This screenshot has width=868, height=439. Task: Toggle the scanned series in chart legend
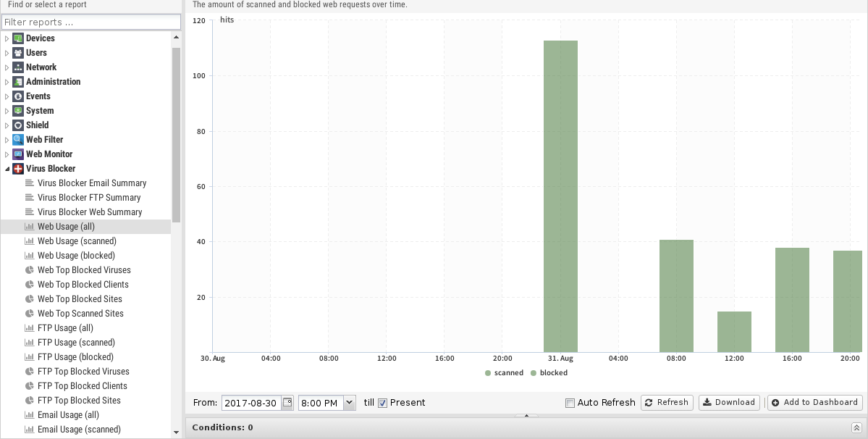[x=504, y=373]
